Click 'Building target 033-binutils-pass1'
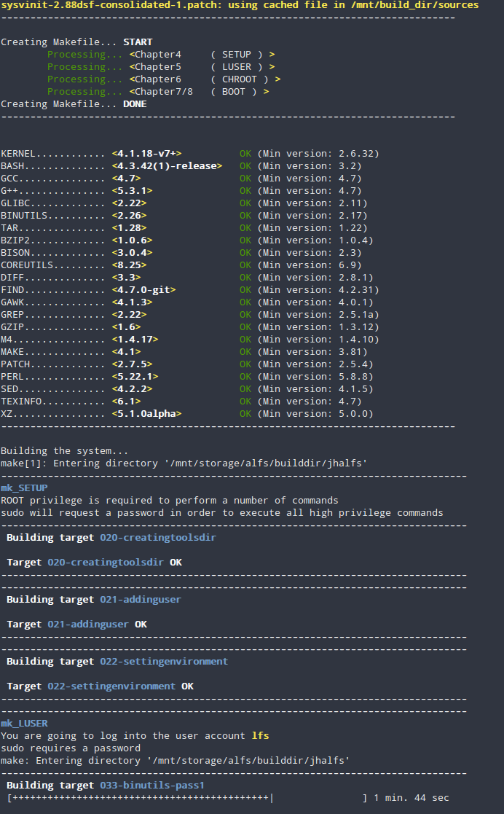The width and height of the screenshot is (504, 814). click(x=106, y=786)
